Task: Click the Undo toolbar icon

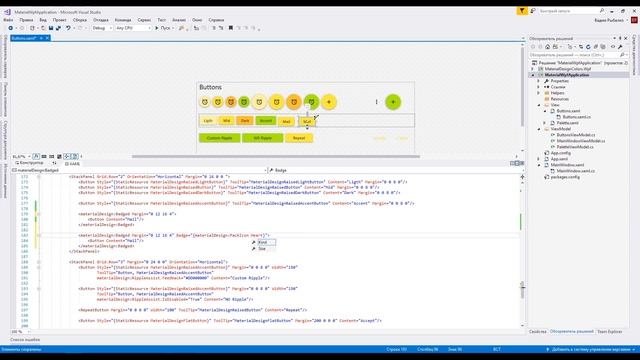Action: pos(68,28)
